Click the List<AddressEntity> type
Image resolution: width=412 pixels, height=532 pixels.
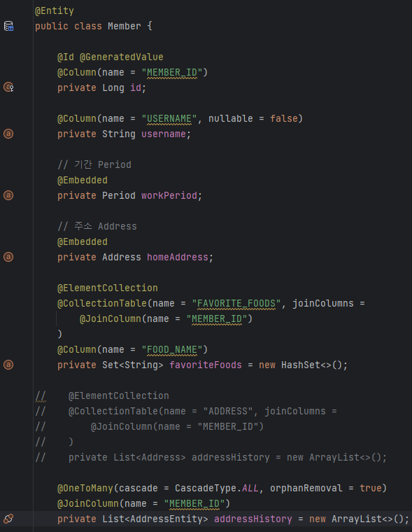155,519
